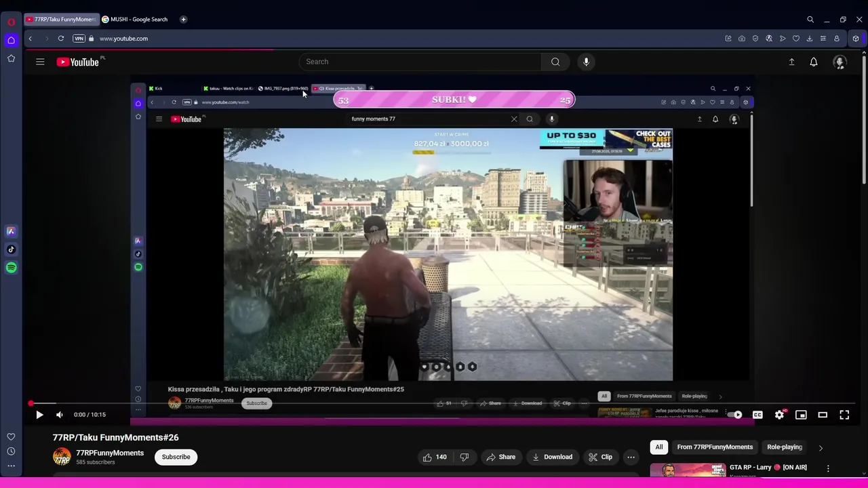Open the 77RPFunnyMoments channel name link
868x488 pixels.
[x=110, y=453]
